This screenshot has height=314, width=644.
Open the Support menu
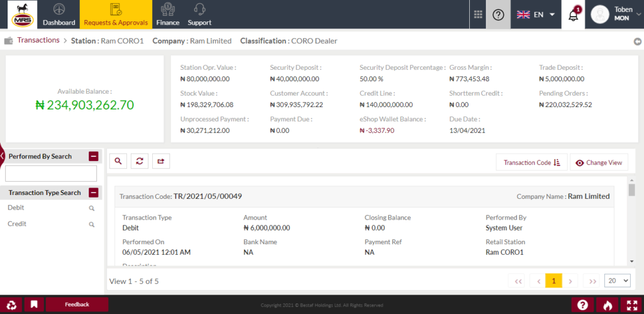click(199, 14)
